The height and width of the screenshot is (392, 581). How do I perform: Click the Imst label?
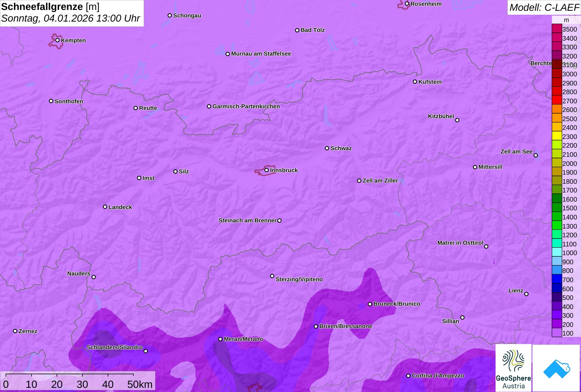tap(149, 178)
